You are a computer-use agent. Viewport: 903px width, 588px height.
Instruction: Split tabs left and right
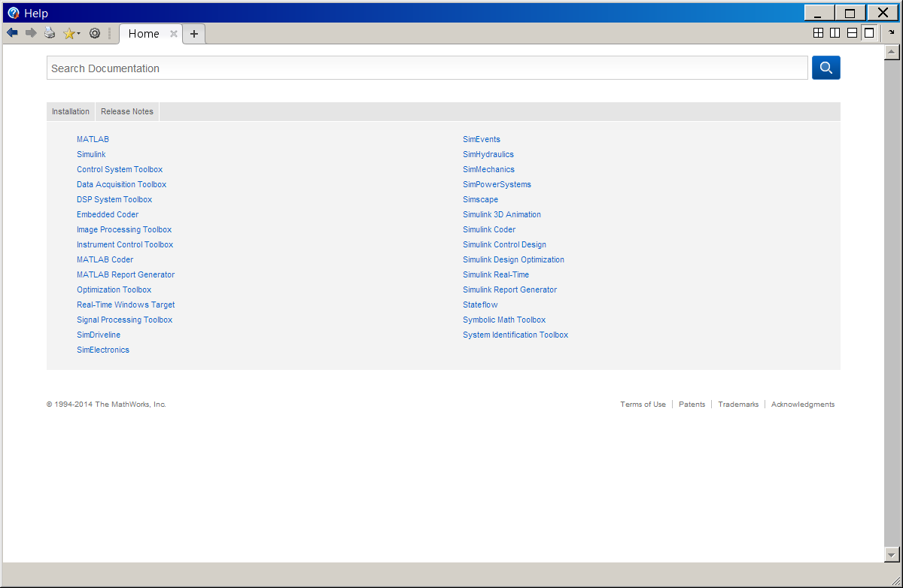[x=835, y=33]
